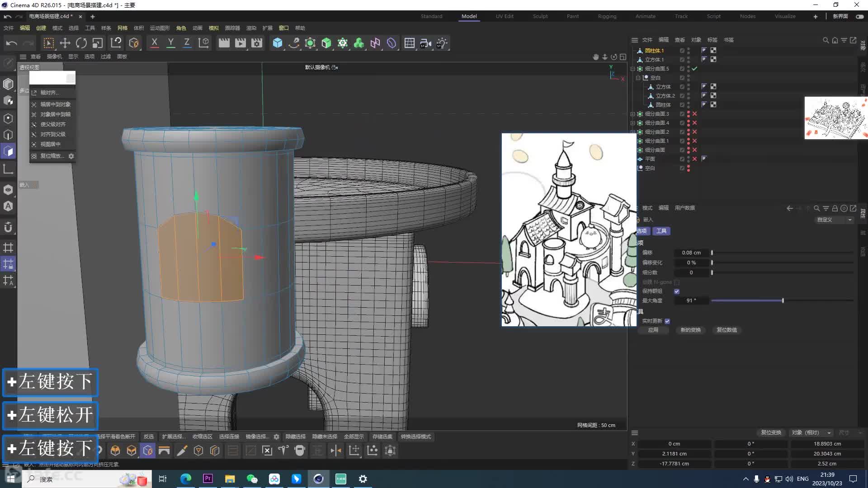Open the 运动图形 menu

pyautogui.click(x=160, y=28)
